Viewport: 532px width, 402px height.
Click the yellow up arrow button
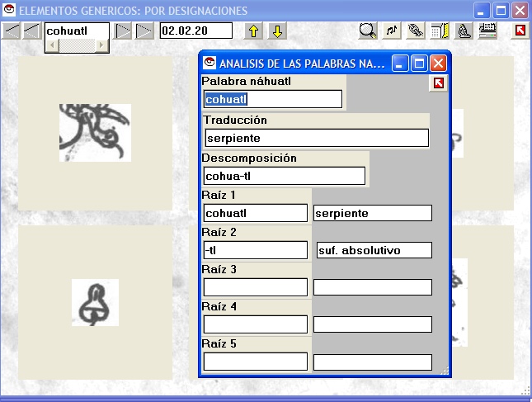click(x=254, y=31)
